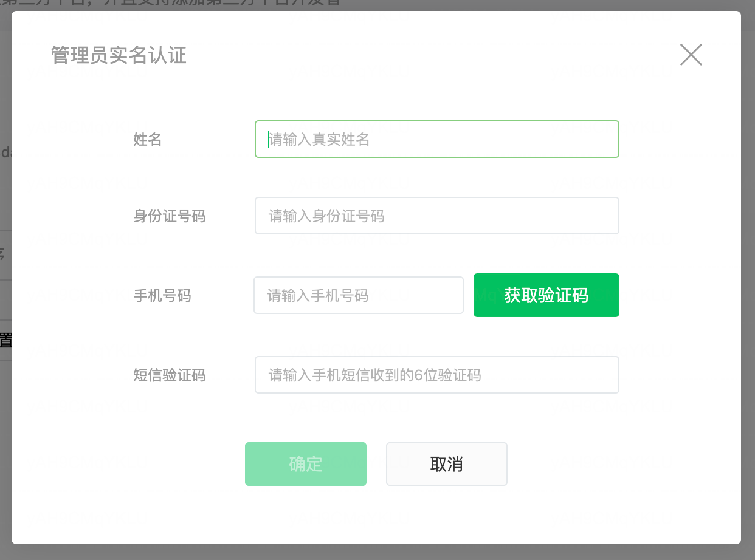Screen dimensions: 755x560
Task: Click the dimmed 置 text at left edge
Action: (5, 340)
